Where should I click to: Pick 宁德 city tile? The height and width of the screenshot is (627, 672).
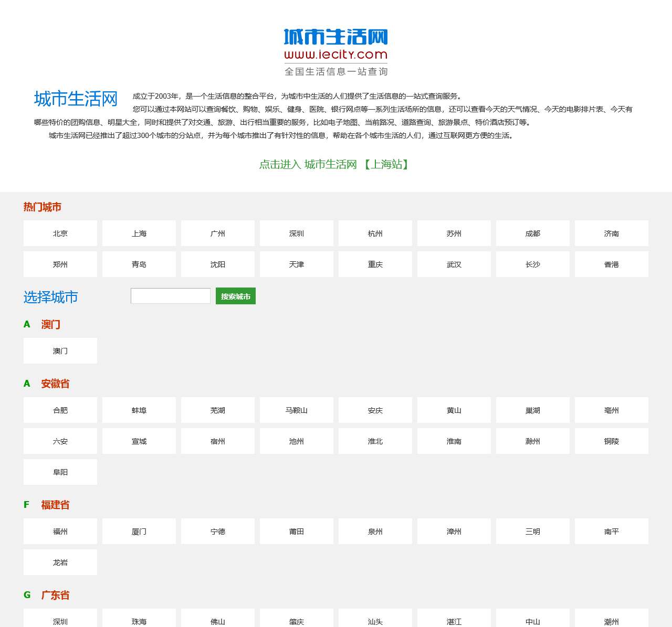(218, 532)
